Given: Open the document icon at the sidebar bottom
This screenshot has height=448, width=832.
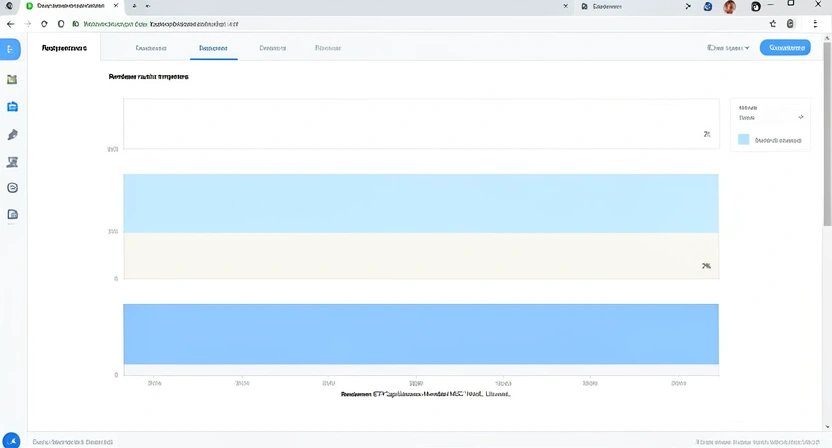Looking at the screenshot, I should pos(12,214).
